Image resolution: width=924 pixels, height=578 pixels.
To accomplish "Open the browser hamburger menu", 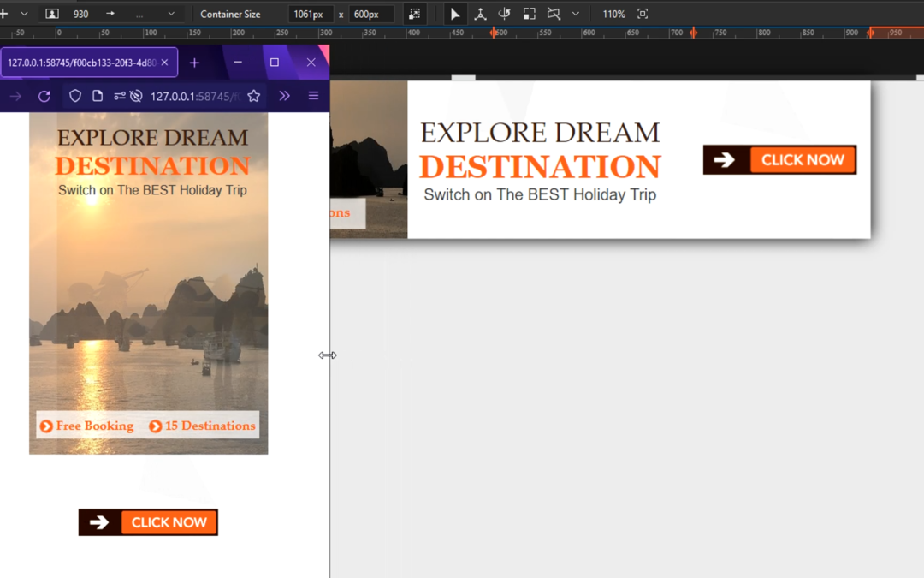I will 313,96.
